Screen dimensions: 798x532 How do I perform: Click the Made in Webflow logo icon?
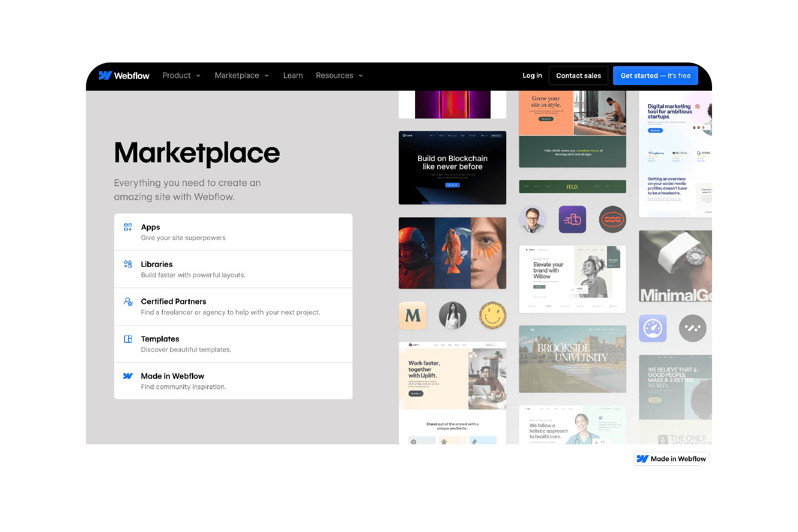[x=128, y=376]
